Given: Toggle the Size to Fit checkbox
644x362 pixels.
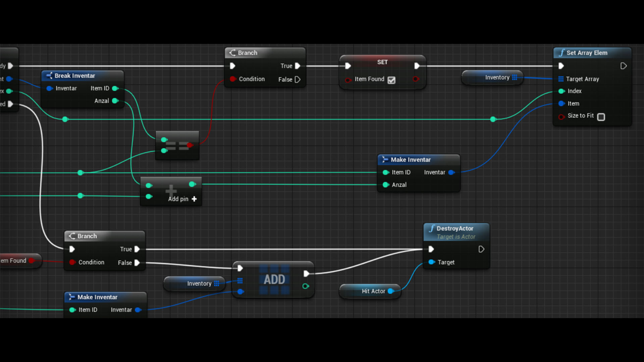Looking at the screenshot, I should 601,117.
